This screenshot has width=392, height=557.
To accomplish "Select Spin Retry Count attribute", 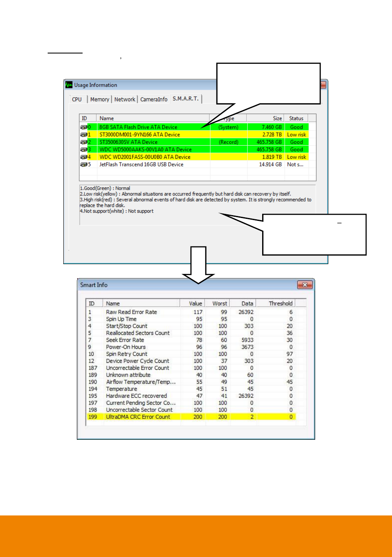I will click(191, 354).
